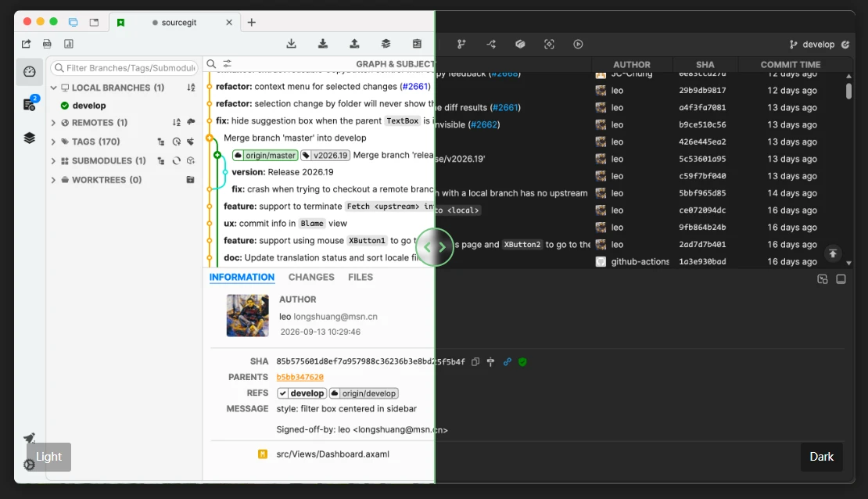Open the statistics icon in toolbar

tap(69, 44)
